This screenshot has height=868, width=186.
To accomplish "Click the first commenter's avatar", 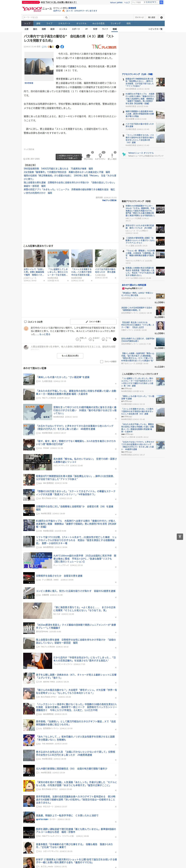I will 26,328.
